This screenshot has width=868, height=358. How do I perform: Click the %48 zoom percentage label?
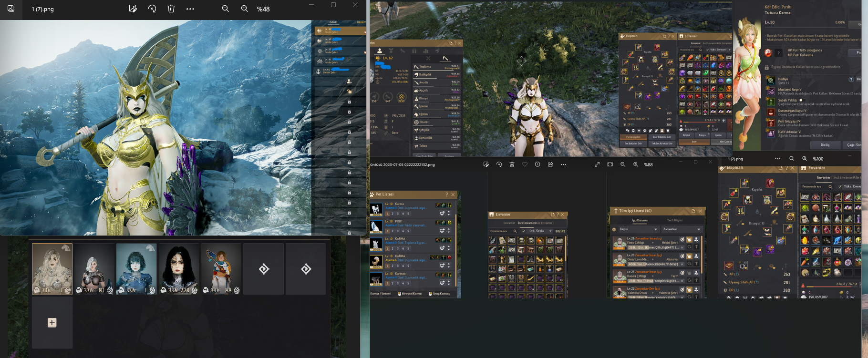(263, 9)
